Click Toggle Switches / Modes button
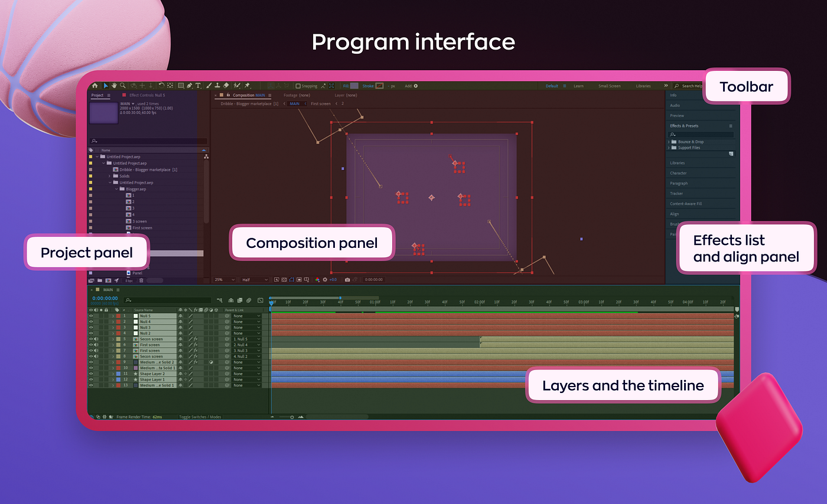Screen dimensions: 827x504 point(200,417)
